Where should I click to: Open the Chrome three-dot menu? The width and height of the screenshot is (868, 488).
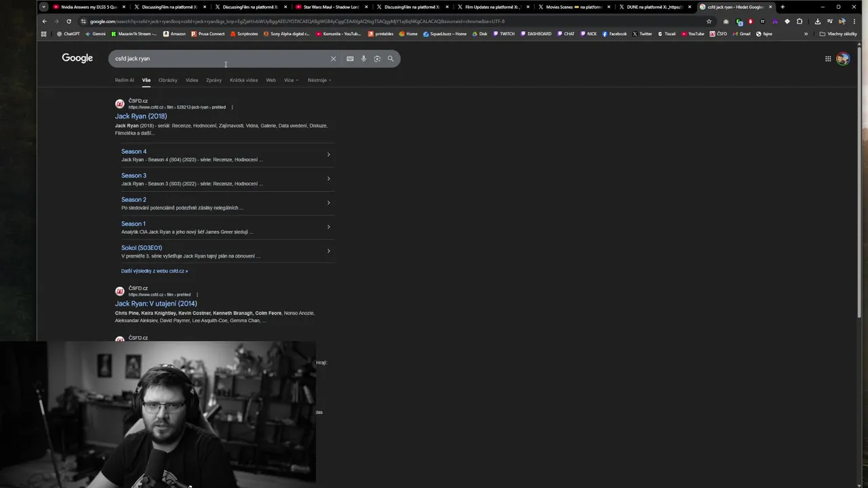tap(854, 21)
